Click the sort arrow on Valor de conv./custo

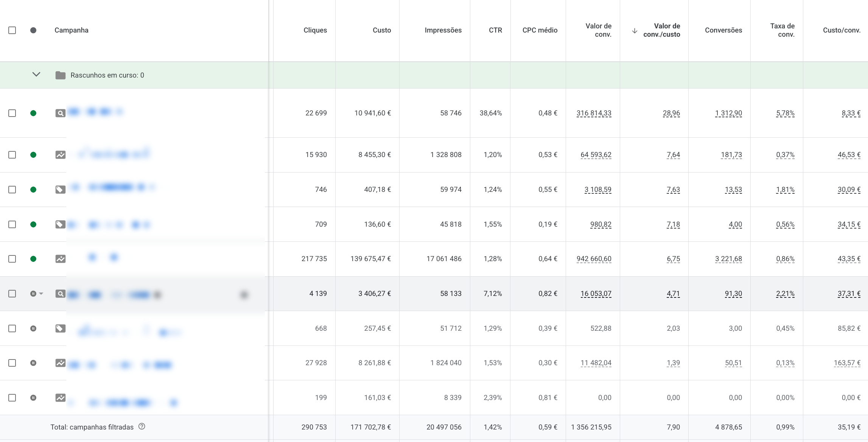[635, 31]
